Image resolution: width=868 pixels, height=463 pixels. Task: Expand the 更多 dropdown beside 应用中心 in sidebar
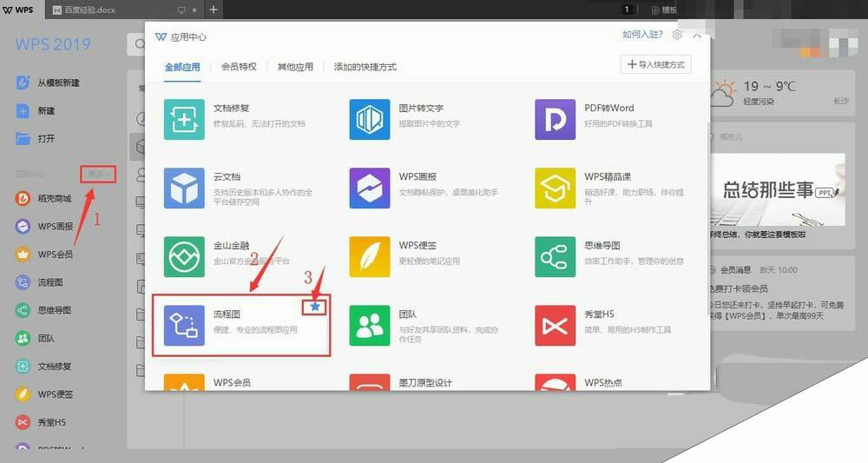[x=97, y=174]
